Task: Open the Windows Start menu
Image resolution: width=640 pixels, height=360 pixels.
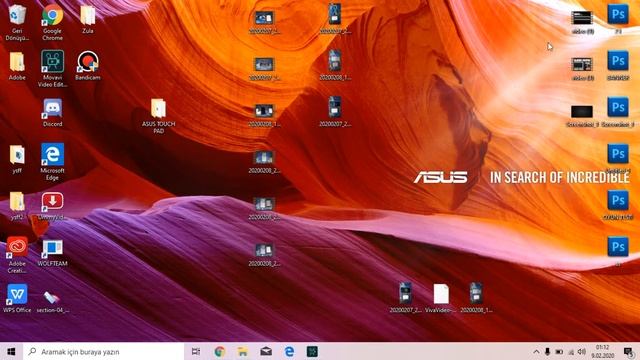Action: [11, 351]
